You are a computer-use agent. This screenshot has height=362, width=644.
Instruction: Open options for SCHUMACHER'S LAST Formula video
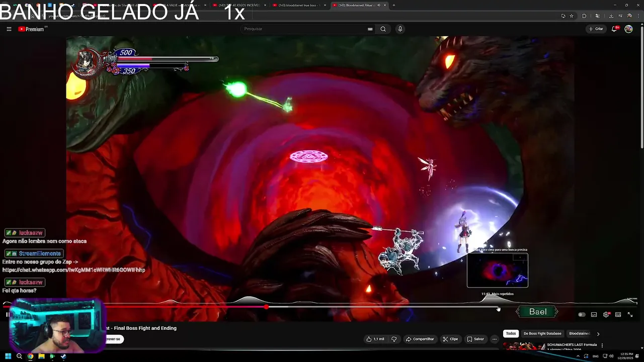(x=602, y=345)
